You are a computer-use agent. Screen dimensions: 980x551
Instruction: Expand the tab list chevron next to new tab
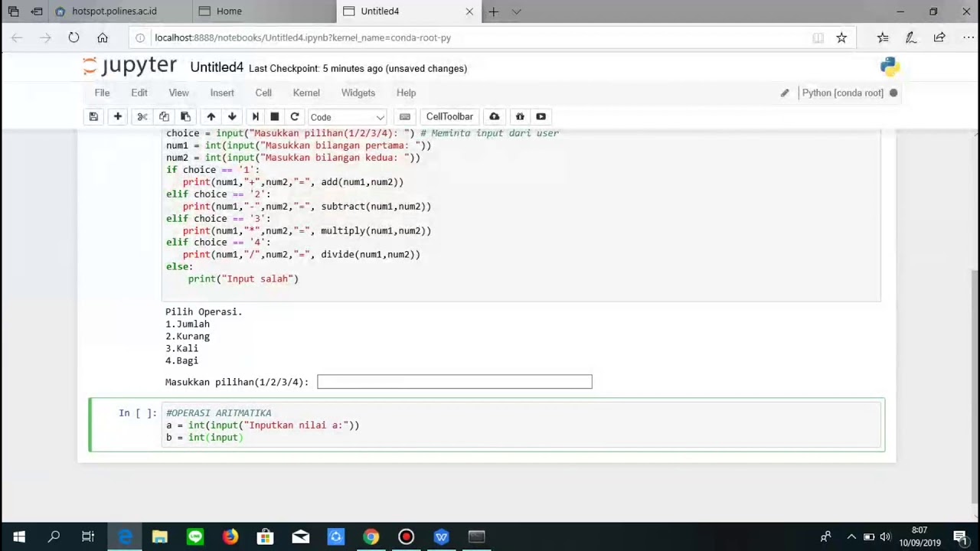click(x=516, y=11)
